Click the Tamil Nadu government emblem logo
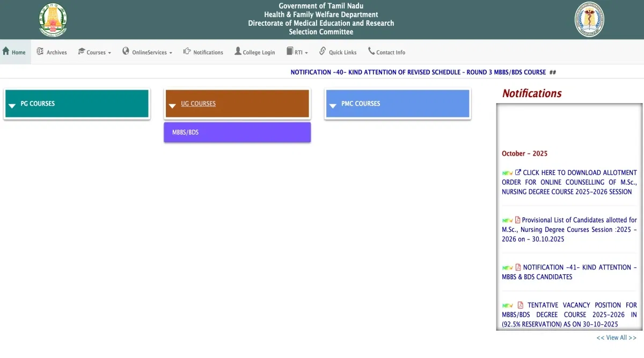The image size is (644, 358). coord(53,19)
